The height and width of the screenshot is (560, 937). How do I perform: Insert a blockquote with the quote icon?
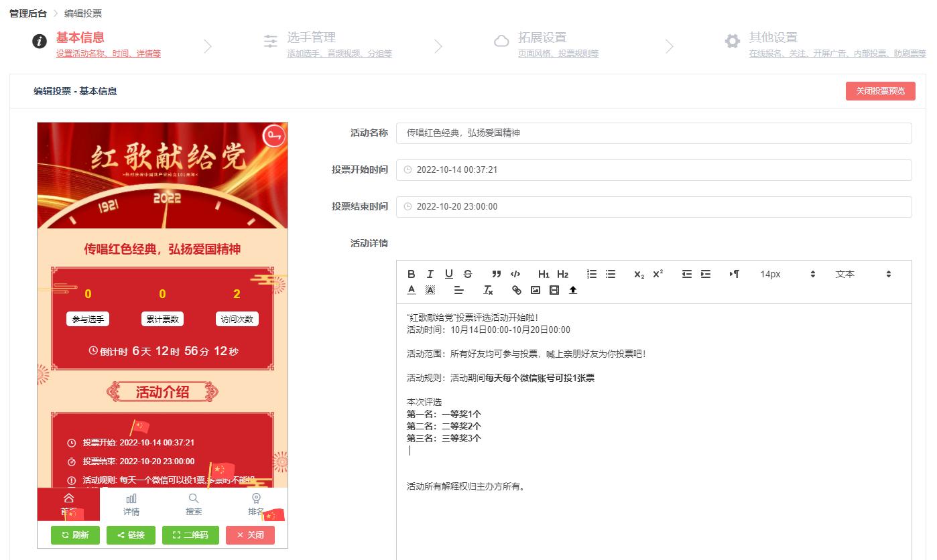pos(496,274)
